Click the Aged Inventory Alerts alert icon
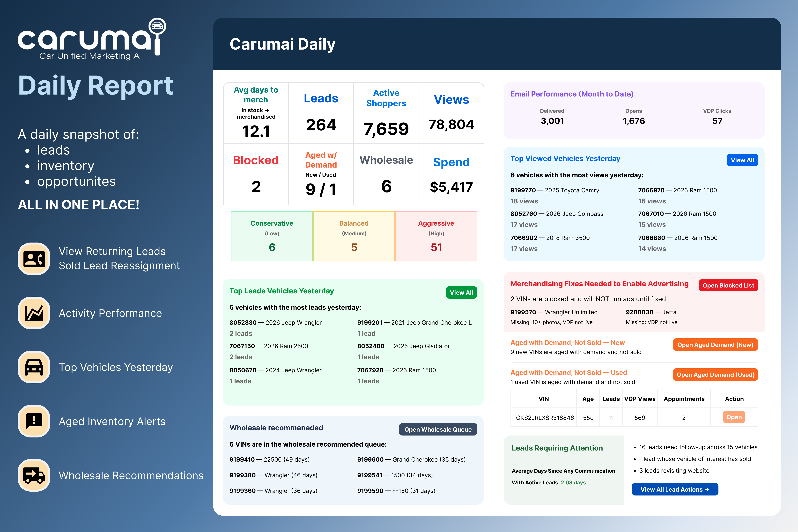Image resolution: width=798 pixels, height=532 pixels. pyautogui.click(x=34, y=421)
